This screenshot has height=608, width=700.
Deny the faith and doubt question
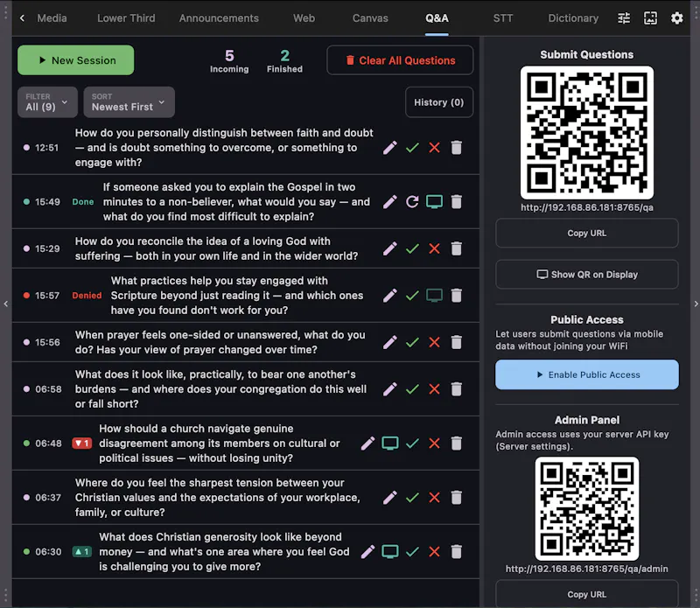[434, 148]
